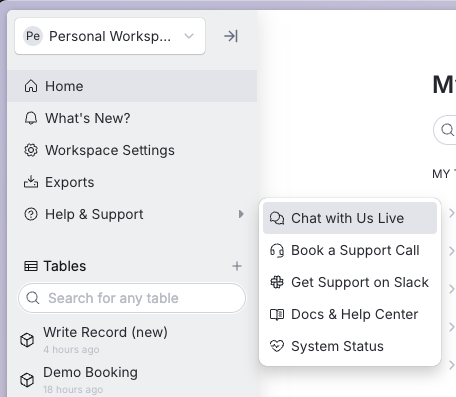Click the main page search box
This screenshot has width=456, height=397.
[x=445, y=130]
